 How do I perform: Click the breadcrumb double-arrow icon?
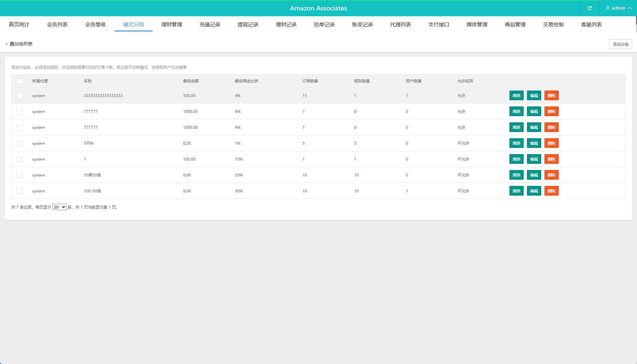pyautogui.click(x=6, y=44)
